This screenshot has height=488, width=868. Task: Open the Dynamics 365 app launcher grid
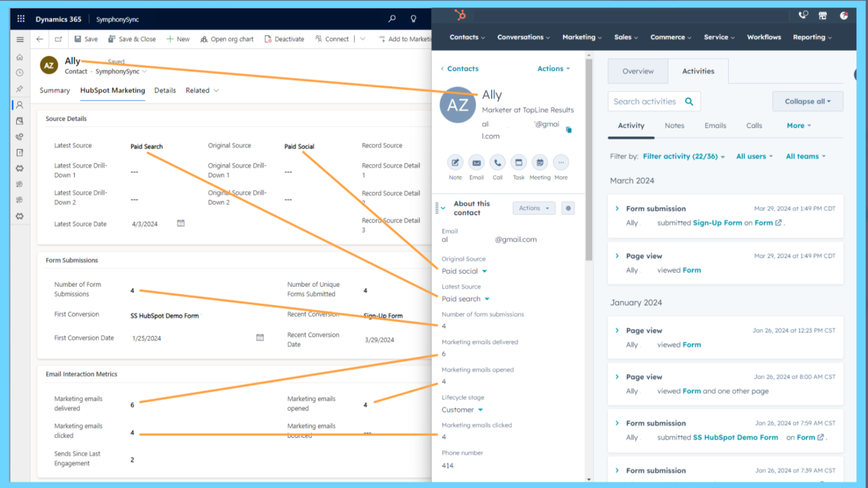[x=21, y=19]
